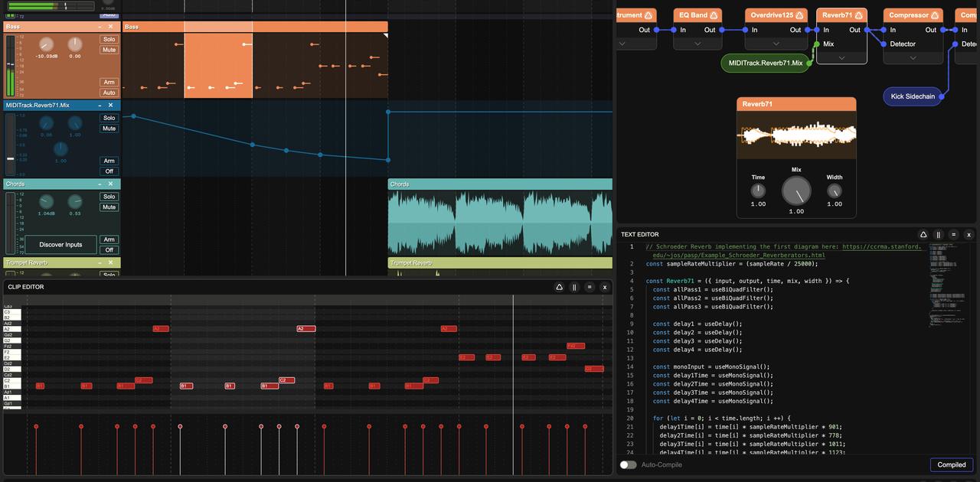Click the triangle icon on Overdrive125 node
The width and height of the screenshot is (980, 482).
tap(799, 15)
